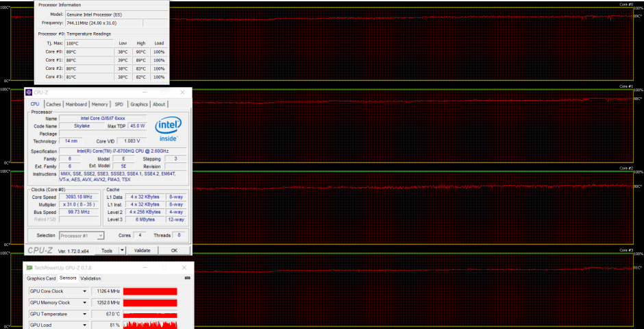
Task: Click the Technology 14 nm field
Action: click(71, 141)
